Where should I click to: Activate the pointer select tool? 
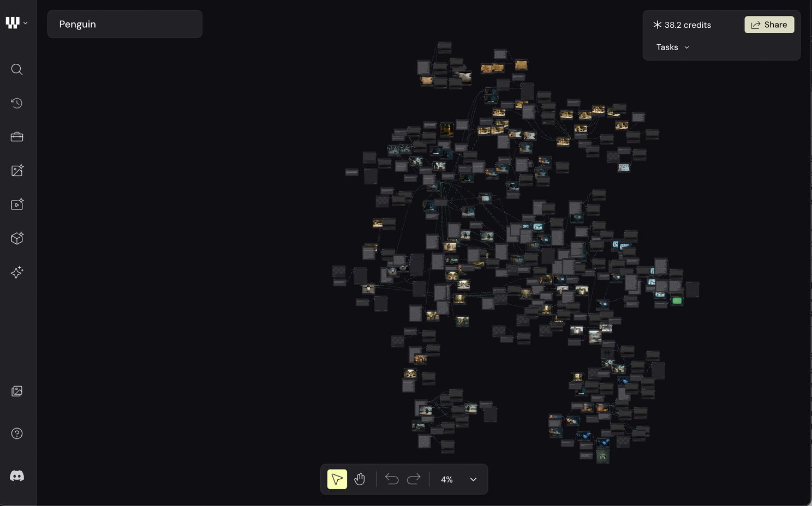[x=337, y=479]
